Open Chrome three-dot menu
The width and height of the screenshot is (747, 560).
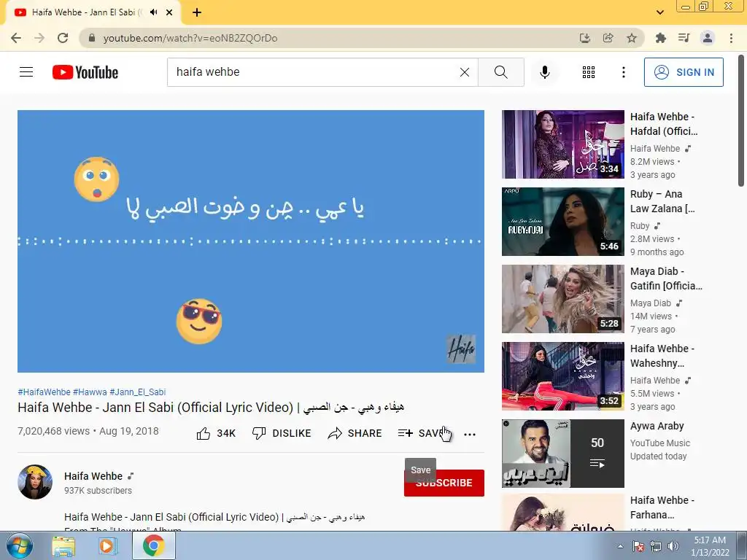(731, 38)
